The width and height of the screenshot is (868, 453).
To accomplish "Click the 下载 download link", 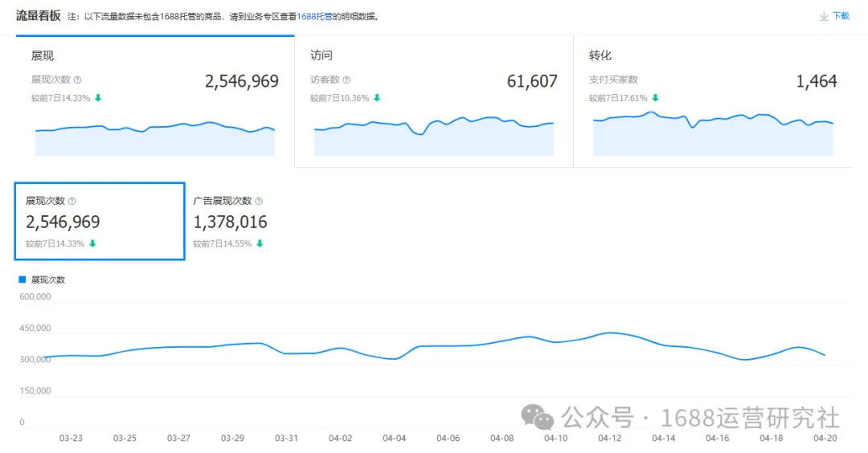I will [x=841, y=16].
